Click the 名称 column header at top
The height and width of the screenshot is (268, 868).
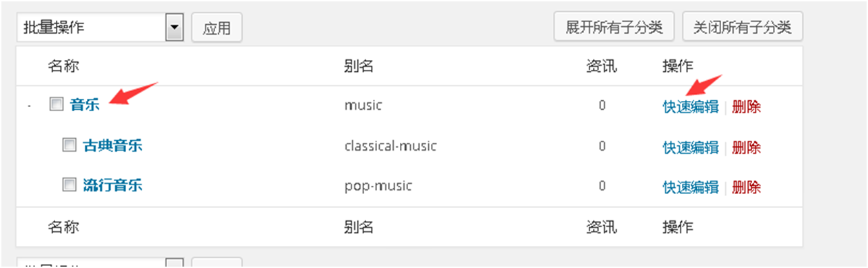tap(63, 66)
